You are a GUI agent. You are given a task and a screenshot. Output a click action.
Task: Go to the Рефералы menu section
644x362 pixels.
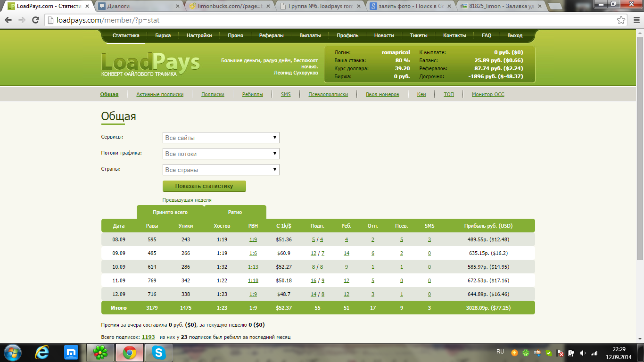click(271, 35)
